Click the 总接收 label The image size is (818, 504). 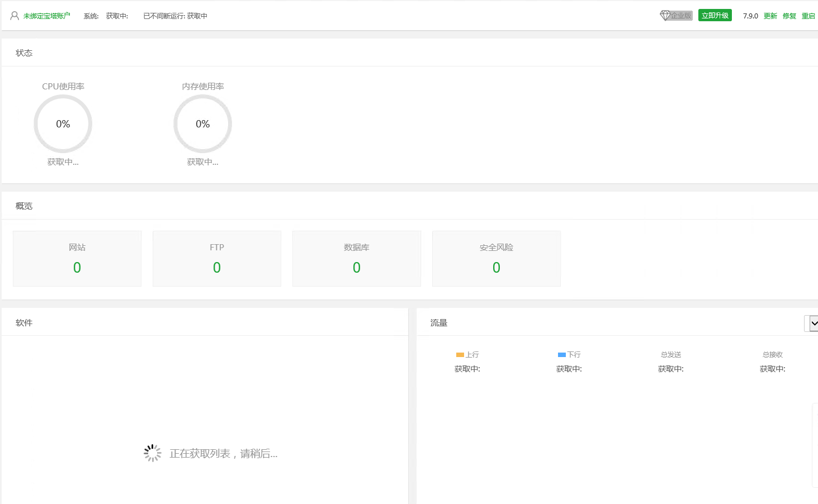[x=773, y=355]
